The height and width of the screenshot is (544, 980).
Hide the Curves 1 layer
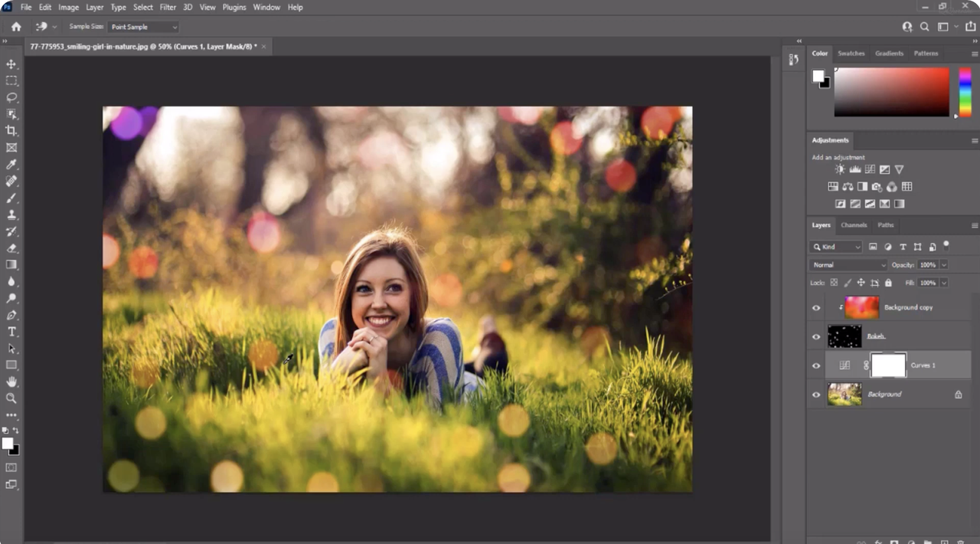816,365
